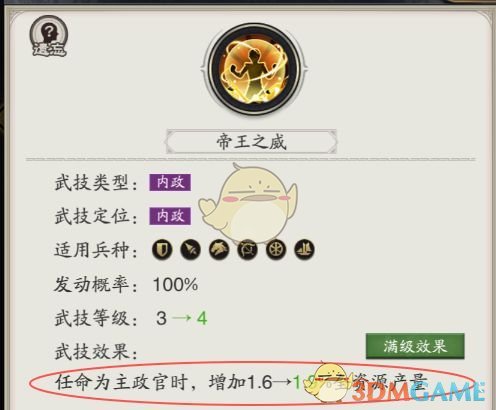Tap purple 内政 tag beside 武技定位

pos(170,216)
